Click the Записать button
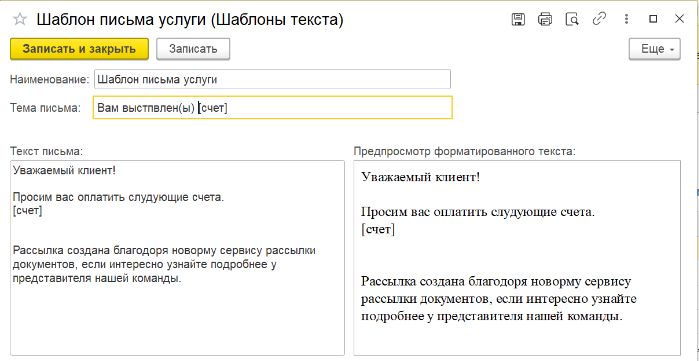 tap(193, 49)
